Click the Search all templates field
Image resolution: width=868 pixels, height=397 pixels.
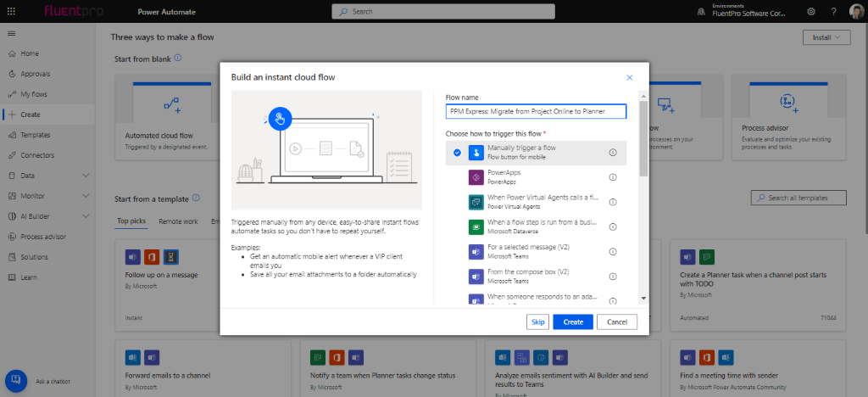[798, 198]
